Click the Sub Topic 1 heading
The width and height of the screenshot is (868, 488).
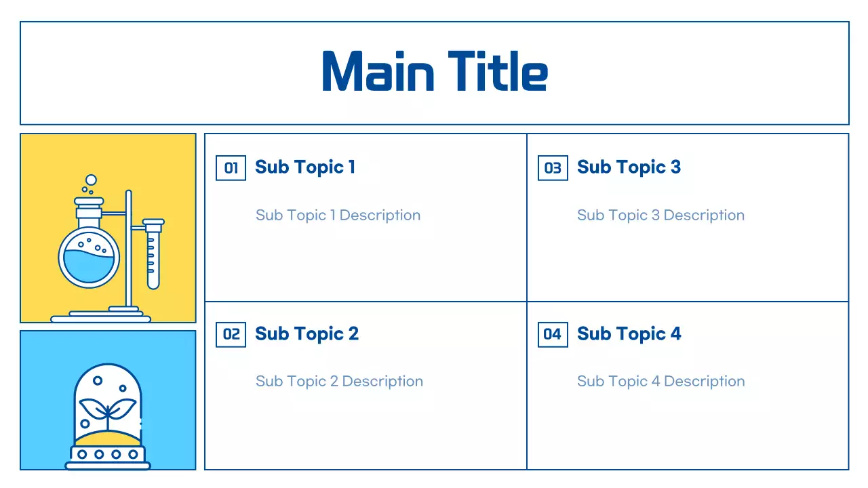click(305, 167)
